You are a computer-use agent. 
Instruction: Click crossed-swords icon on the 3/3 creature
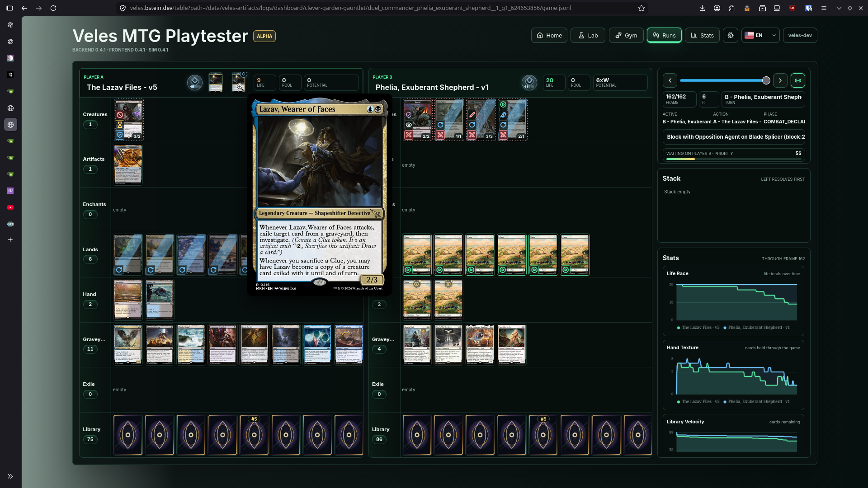[472, 135]
